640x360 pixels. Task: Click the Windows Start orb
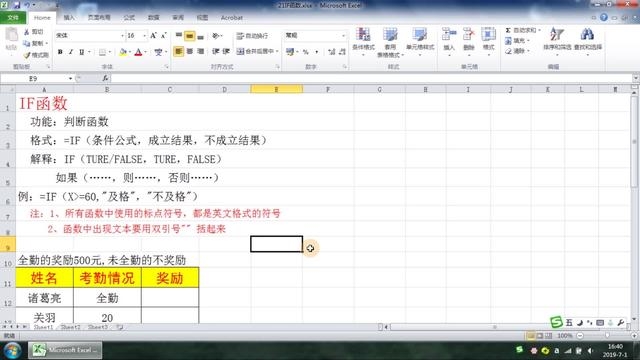(x=12, y=351)
